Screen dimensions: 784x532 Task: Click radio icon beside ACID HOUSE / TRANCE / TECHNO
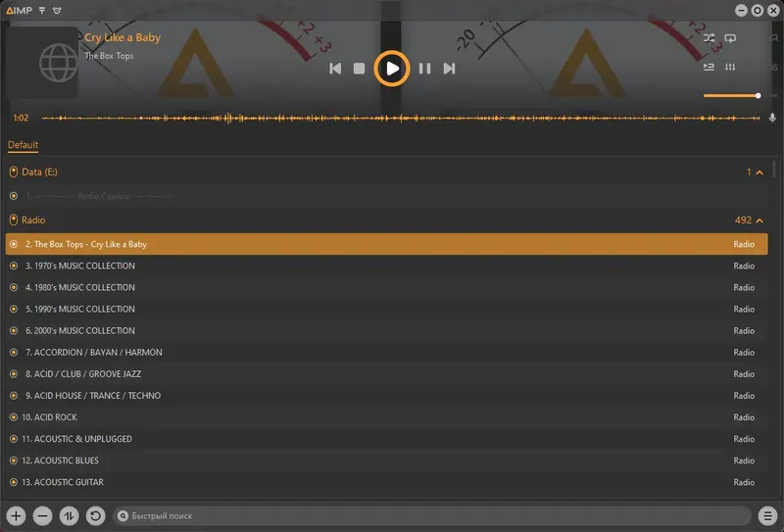click(x=14, y=396)
